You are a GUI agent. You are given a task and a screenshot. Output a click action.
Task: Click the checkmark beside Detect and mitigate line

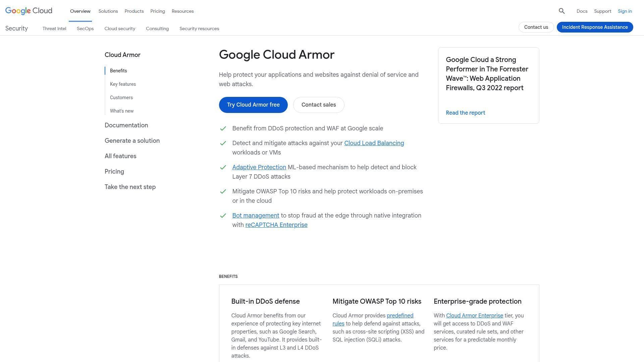223,143
